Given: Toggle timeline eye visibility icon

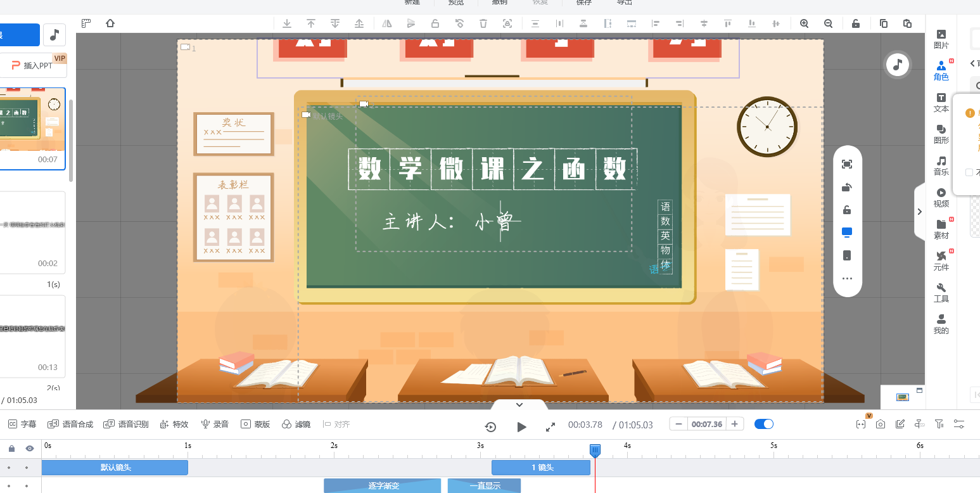Looking at the screenshot, I should (29, 448).
